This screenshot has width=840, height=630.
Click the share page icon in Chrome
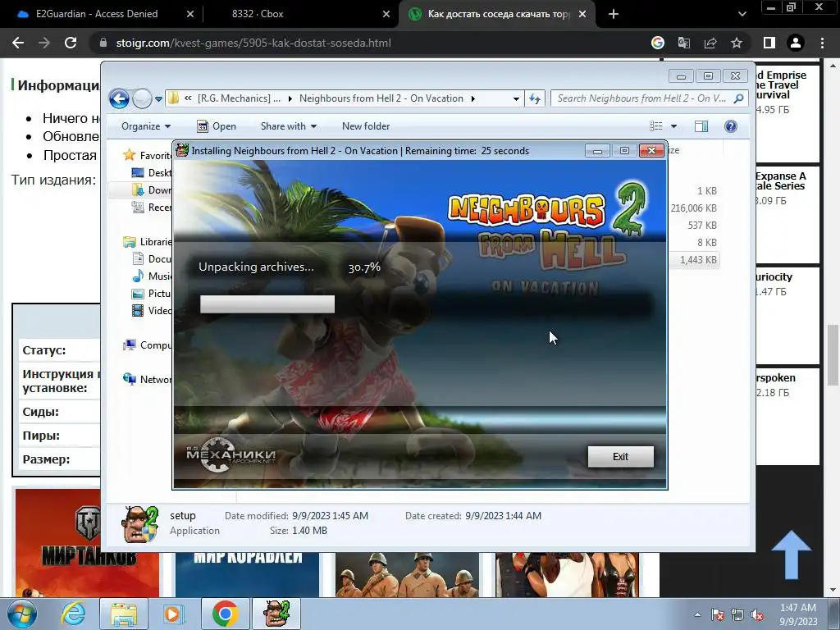point(710,43)
